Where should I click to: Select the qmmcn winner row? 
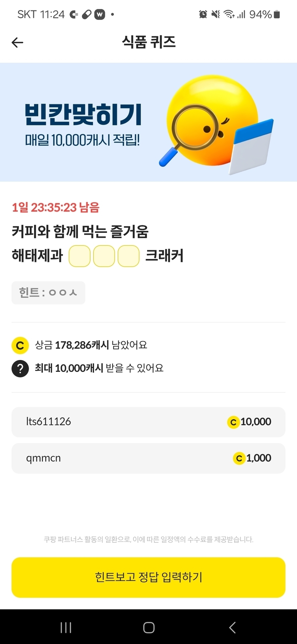tap(148, 458)
